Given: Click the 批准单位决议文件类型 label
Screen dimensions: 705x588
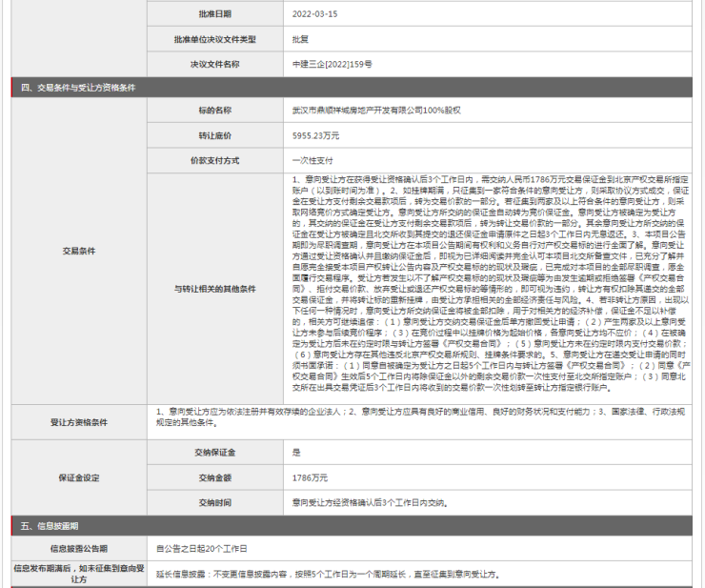Looking at the screenshot, I should click(214, 39).
